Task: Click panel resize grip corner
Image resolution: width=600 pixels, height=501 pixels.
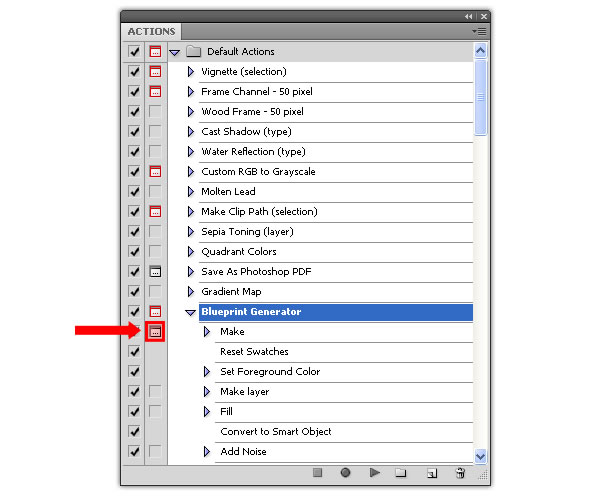Action: (483, 475)
